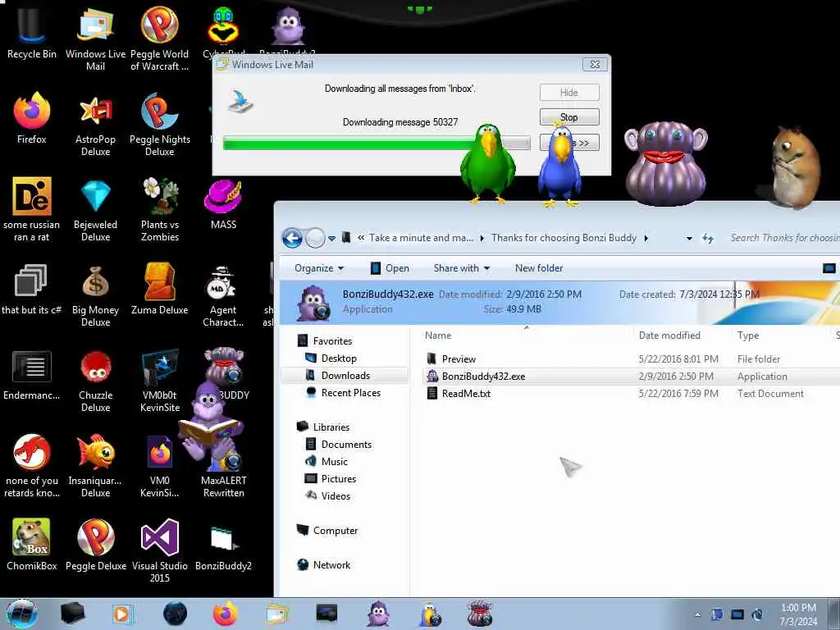Viewport: 840px width, 630px height.
Task: Launch Peggle World of Warcraft desktop icon
Action: coord(160,39)
